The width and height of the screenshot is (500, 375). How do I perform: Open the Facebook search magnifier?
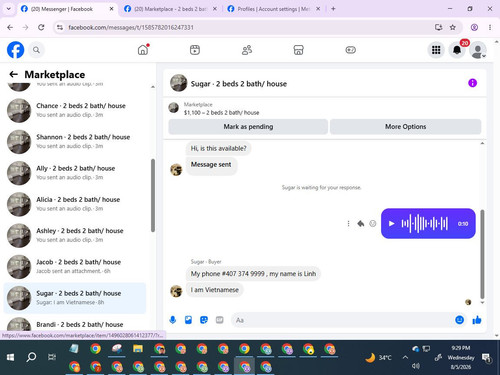coord(36,50)
